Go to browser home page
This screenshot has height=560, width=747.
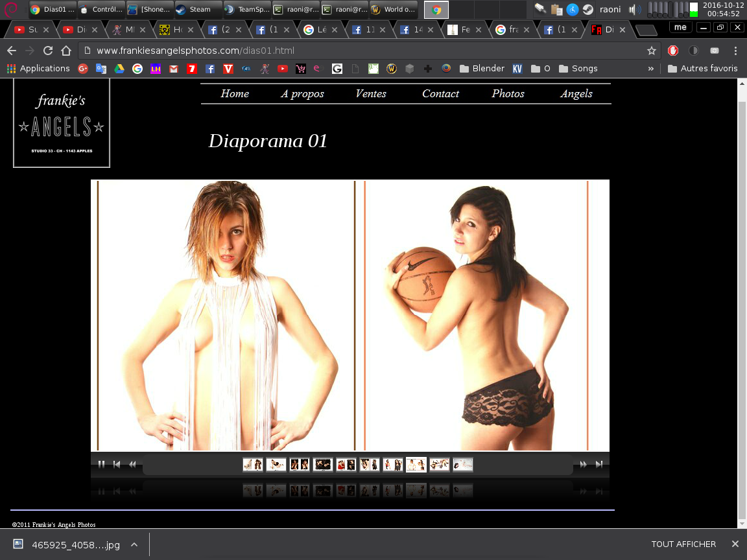point(66,51)
